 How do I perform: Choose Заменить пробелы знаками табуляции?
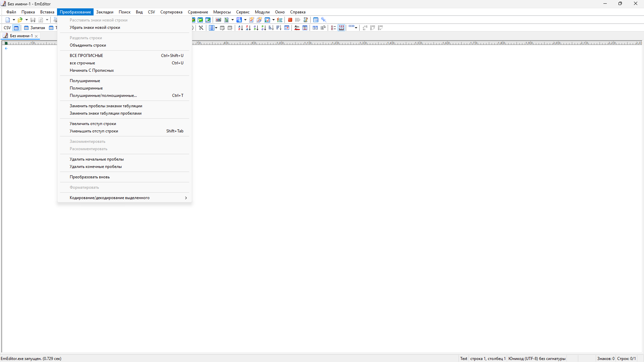point(124,106)
